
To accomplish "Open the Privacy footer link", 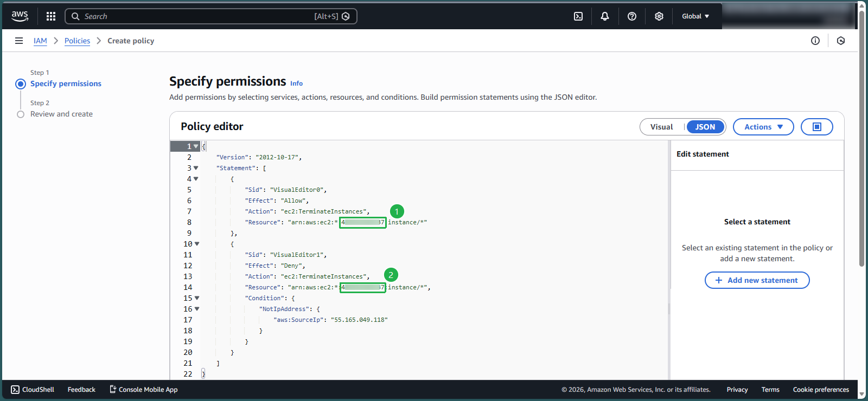I will pyautogui.click(x=737, y=390).
